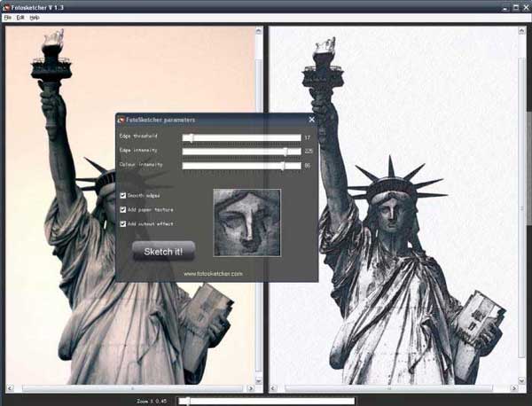Screen dimensions: 532x406
Task: Toggle the Add paper texture checkbox
Action: 123,209
